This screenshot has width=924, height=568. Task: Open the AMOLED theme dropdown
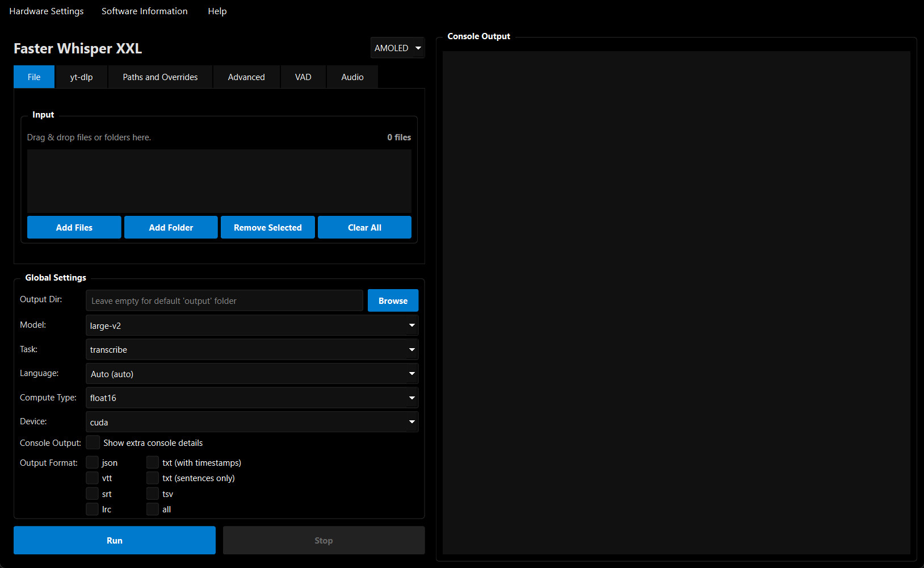(x=397, y=48)
